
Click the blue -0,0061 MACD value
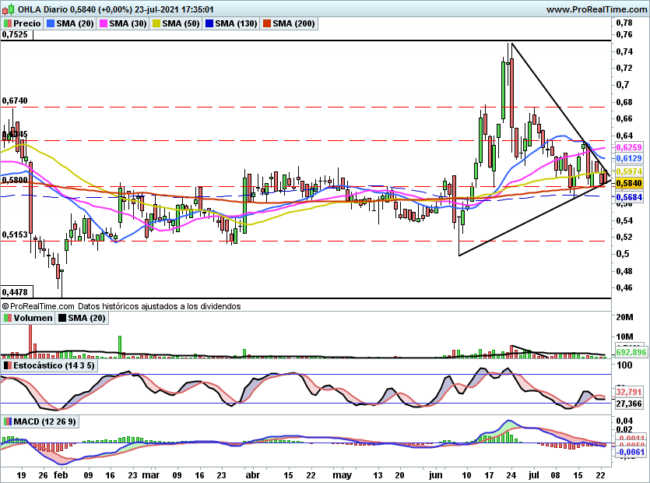point(631,452)
